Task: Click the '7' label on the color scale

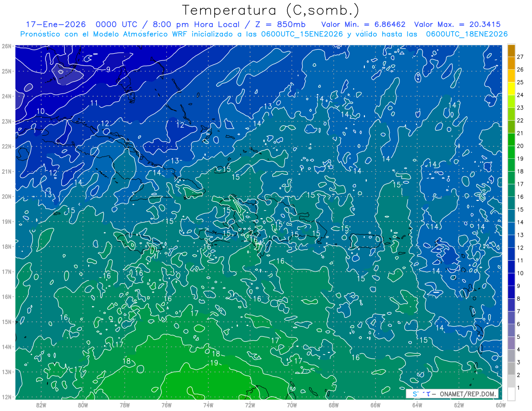Action: 519,311
